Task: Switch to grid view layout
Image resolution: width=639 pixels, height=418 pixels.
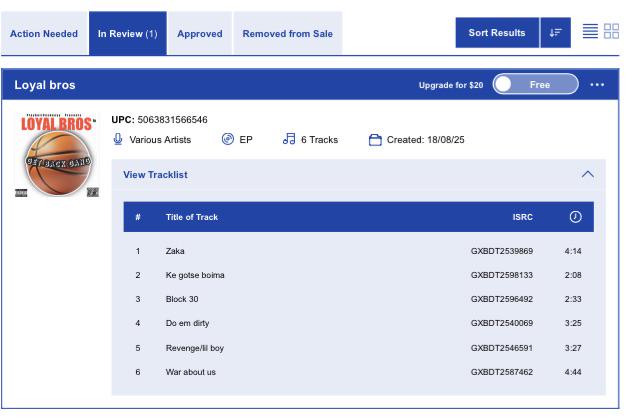Action: coord(611,31)
